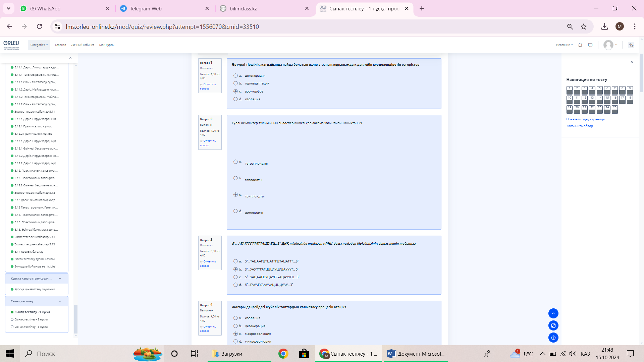The image size is (644, 362).
Task: Open the browser downloads icon
Action: [604, 27]
